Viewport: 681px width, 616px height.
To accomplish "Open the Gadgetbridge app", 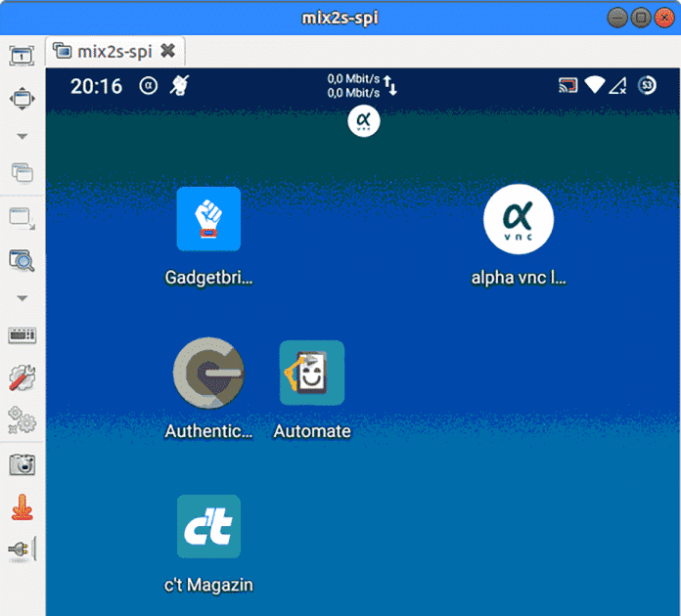I will [208, 219].
